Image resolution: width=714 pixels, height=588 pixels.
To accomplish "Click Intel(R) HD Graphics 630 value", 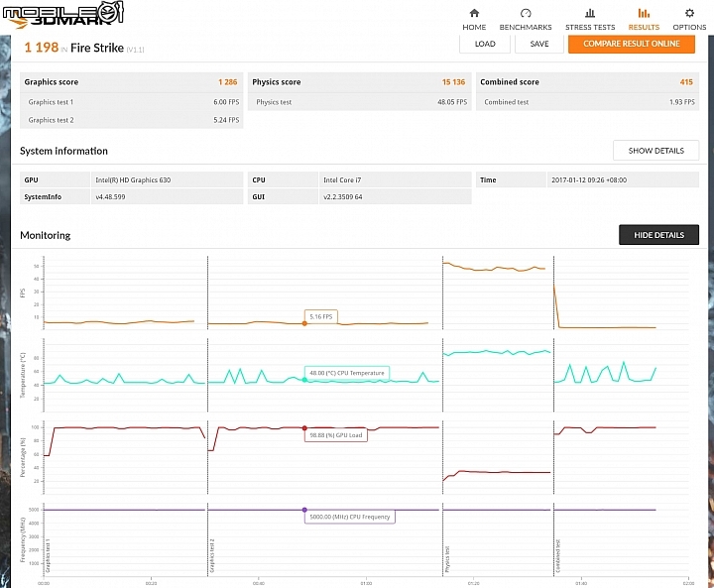I will pos(133,179).
